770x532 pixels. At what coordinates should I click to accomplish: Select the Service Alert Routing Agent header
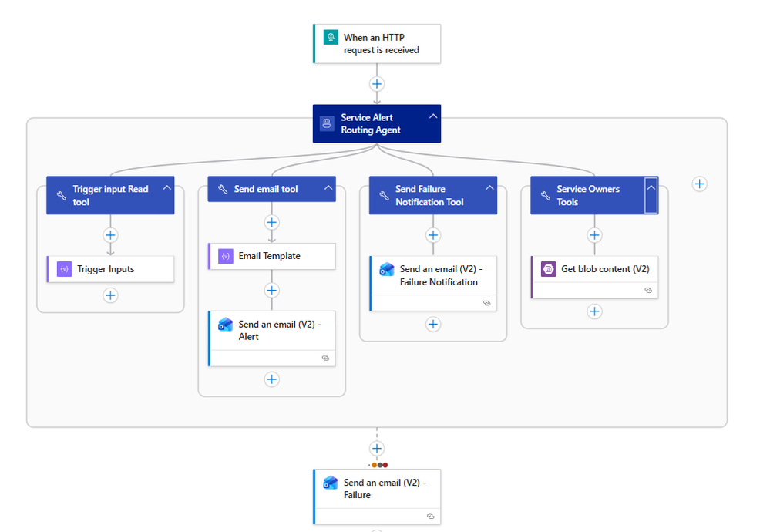coord(377,124)
